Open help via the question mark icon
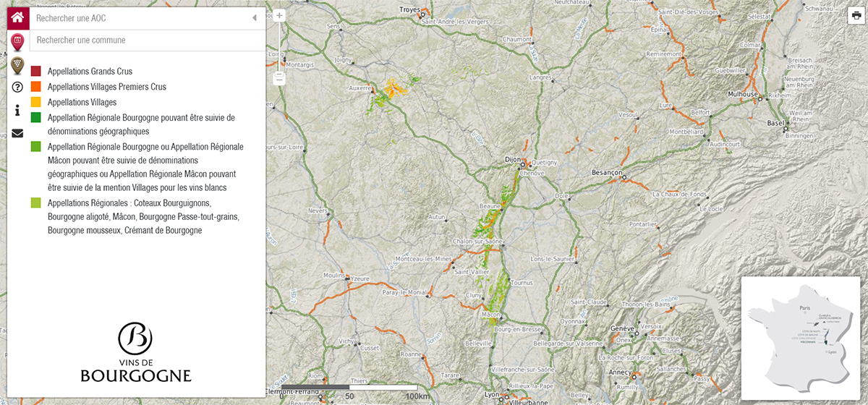Image resolution: width=868 pixels, height=405 pixels. click(17, 88)
